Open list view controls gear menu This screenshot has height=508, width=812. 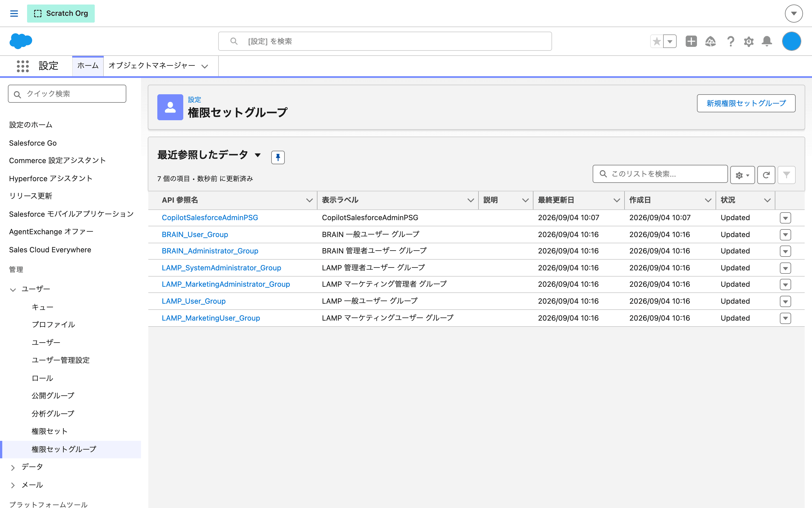coord(742,175)
